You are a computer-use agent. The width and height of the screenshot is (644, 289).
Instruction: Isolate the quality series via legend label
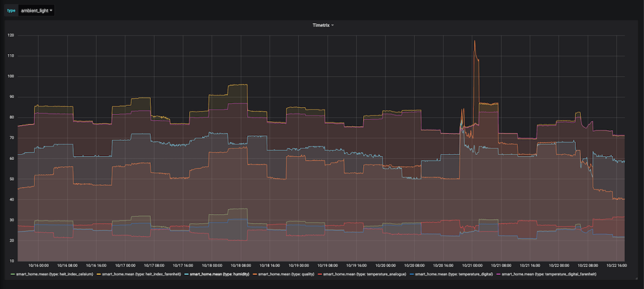point(286,274)
